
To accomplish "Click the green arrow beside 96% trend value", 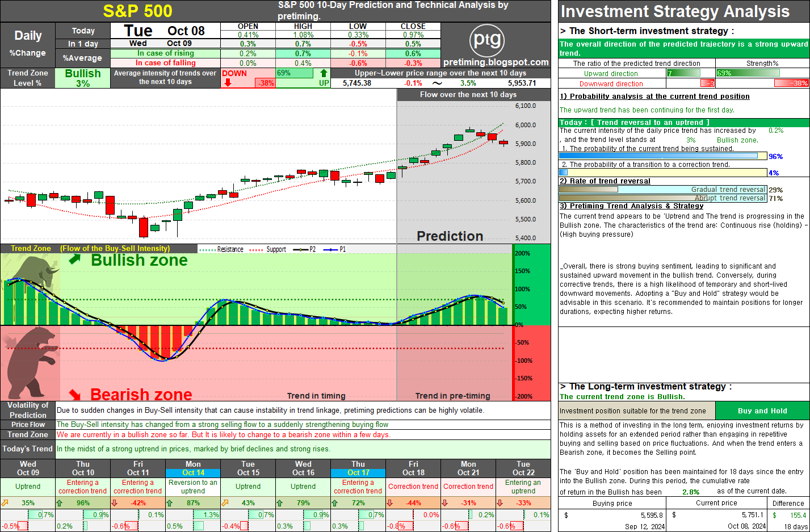I will point(60,503).
